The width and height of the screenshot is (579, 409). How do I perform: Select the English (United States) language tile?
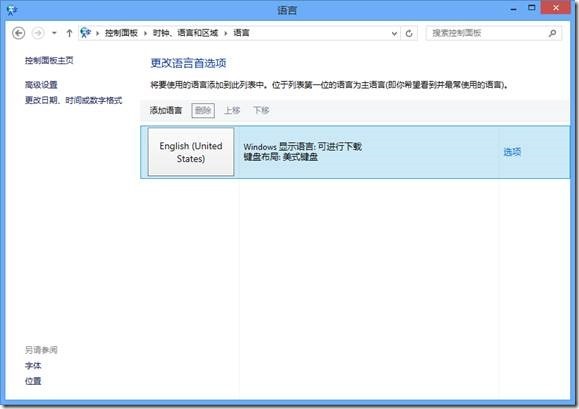click(191, 152)
